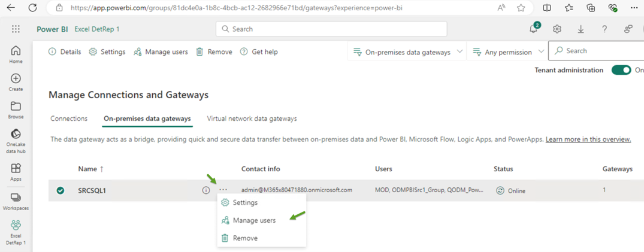This screenshot has height=252, width=644.
Task: Select the On-premises data gateways tab
Action: pyautogui.click(x=147, y=119)
